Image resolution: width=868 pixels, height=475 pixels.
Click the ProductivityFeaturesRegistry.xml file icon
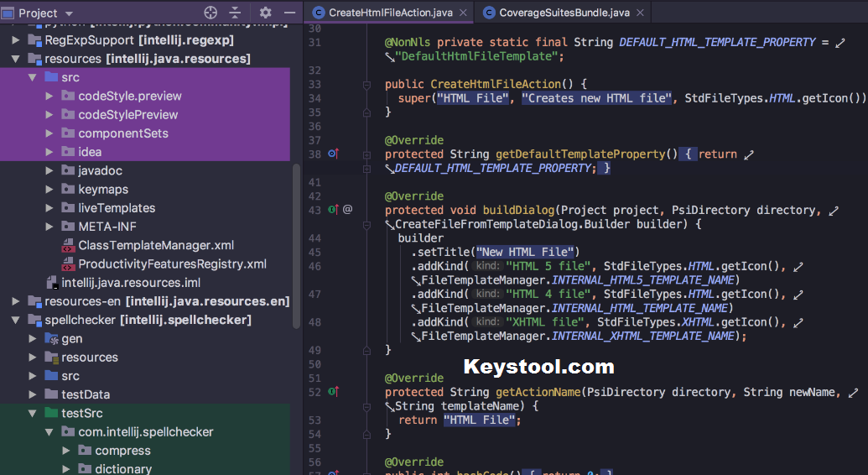pos(68,264)
